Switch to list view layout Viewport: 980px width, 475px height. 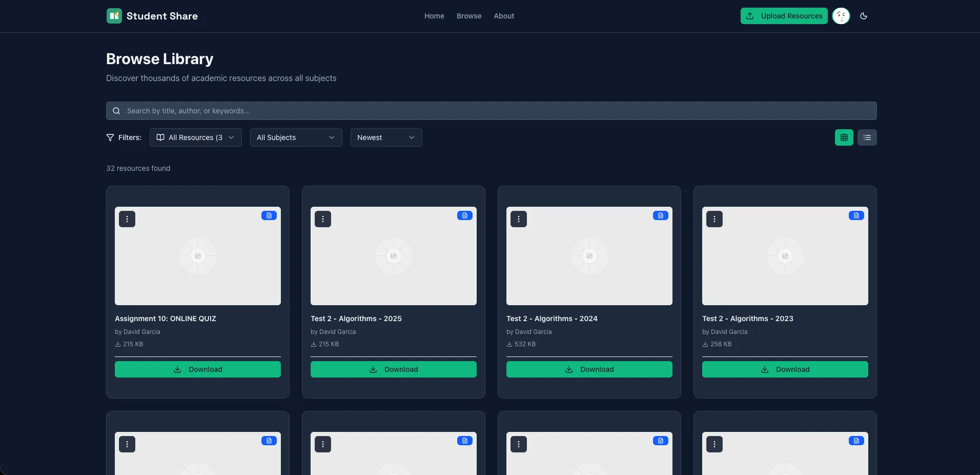(867, 137)
